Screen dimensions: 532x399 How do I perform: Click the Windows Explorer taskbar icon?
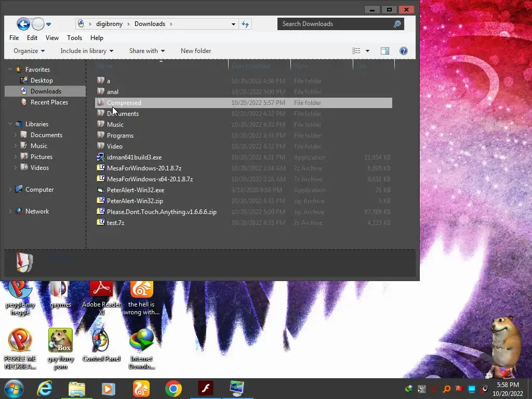77,389
